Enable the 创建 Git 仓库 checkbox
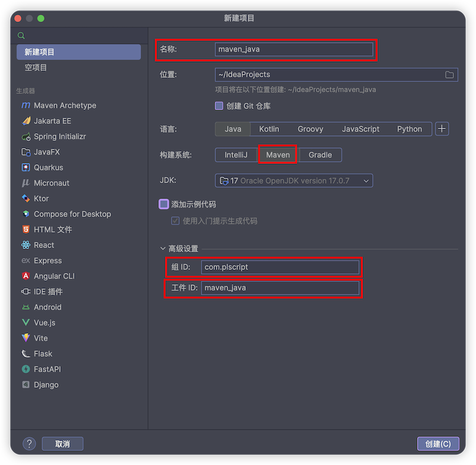The height and width of the screenshot is (465, 476). (x=219, y=106)
